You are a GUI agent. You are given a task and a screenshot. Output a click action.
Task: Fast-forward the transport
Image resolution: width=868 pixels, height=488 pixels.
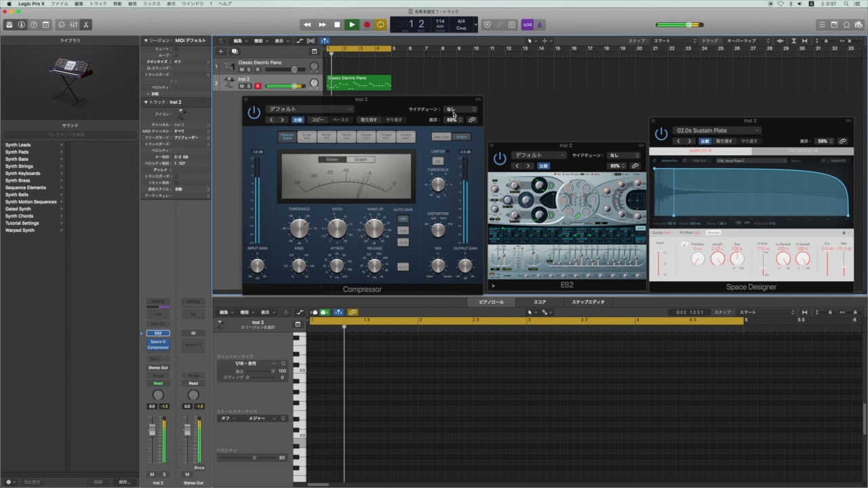tap(322, 24)
